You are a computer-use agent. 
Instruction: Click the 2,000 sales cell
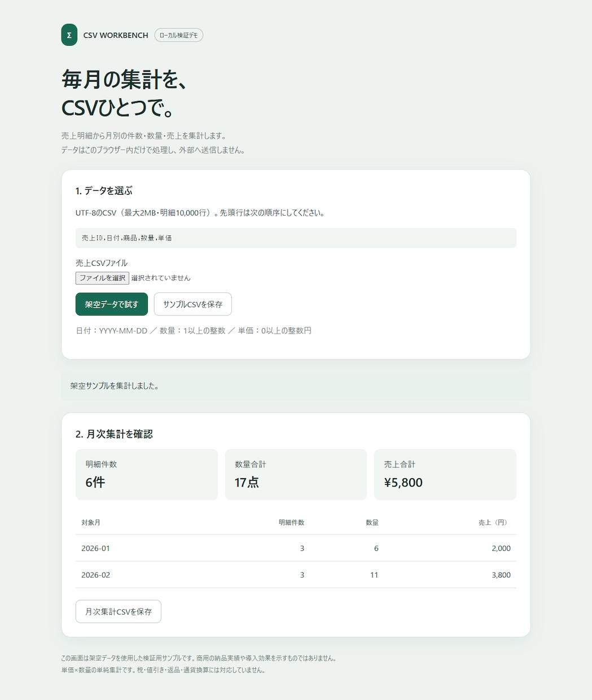click(501, 548)
